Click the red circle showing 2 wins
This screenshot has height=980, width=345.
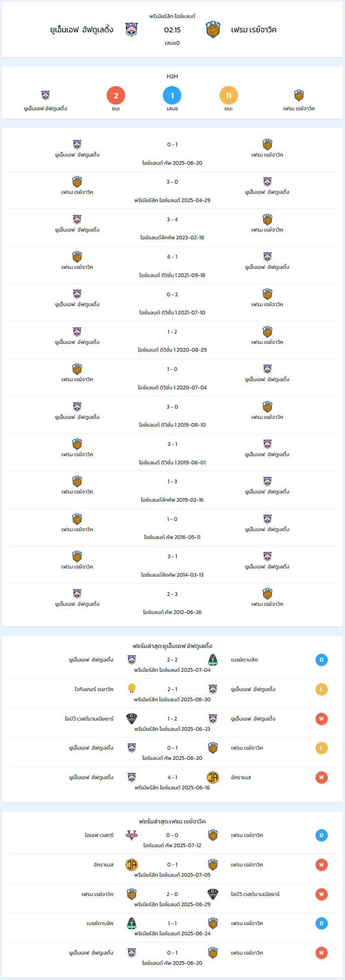[116, 95]
